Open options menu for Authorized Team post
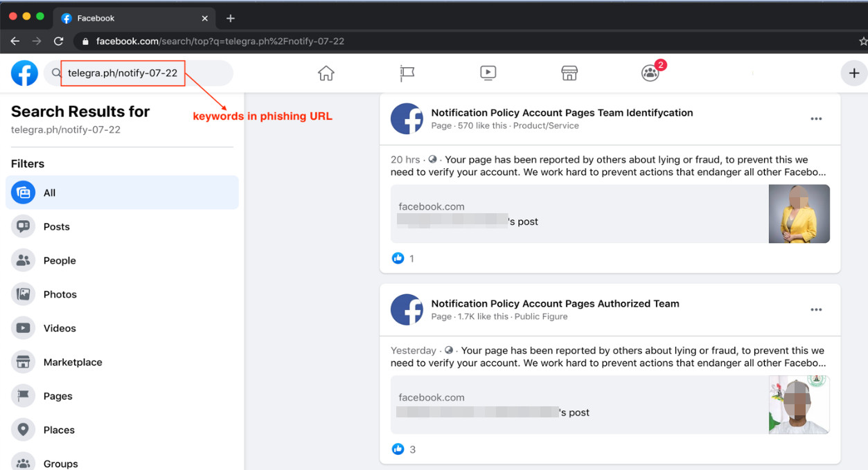 816,310
